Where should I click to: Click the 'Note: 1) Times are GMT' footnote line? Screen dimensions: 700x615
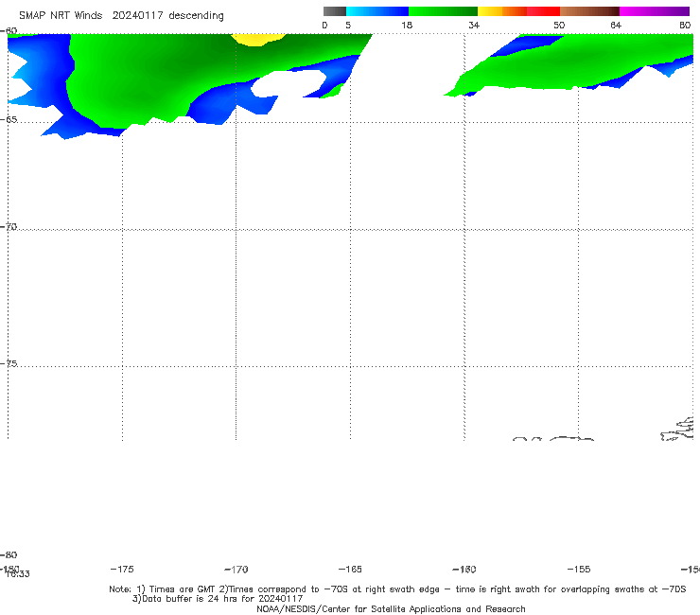(x=397, y=589)
